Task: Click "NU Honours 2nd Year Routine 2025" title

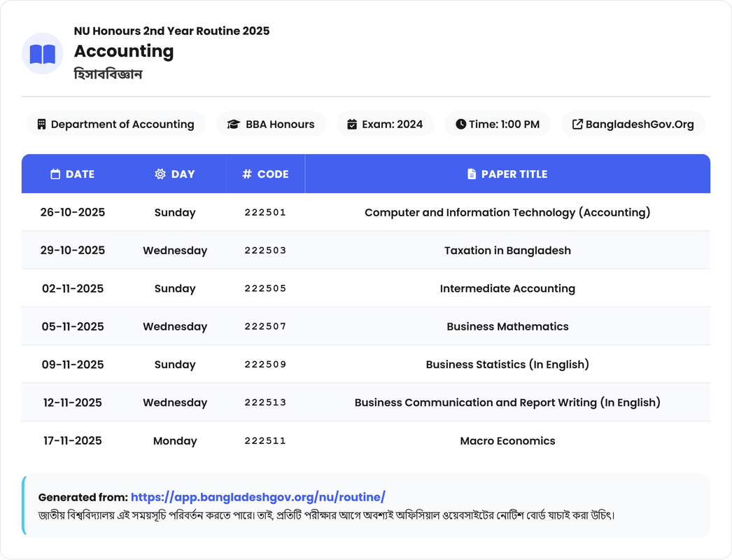Action: [x=171, y=31]
